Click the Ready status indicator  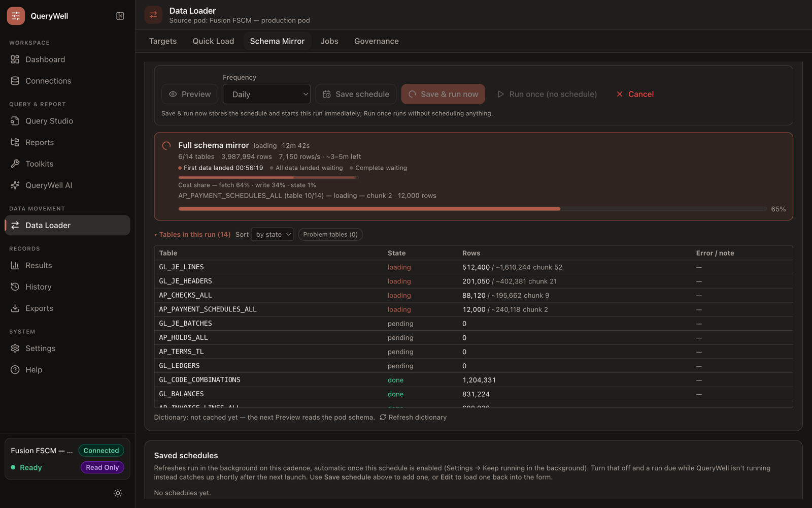coord(26,467)
